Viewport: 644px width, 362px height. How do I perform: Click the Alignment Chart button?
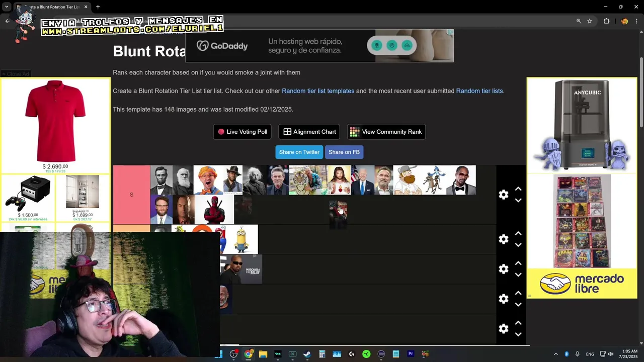309,132
